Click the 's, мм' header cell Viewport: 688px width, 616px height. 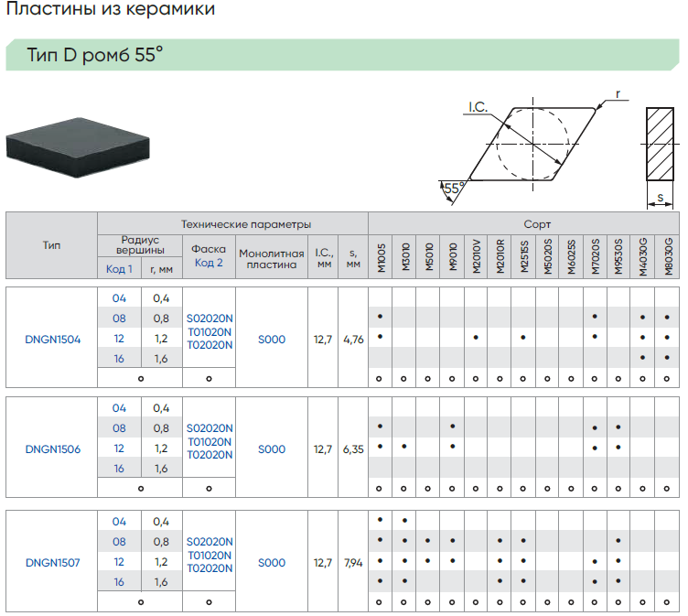click(x=353, y=258)
